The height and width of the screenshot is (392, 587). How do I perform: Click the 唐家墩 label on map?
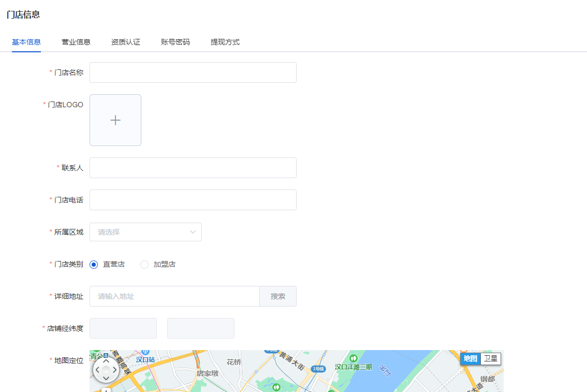[x=208, y=373]
